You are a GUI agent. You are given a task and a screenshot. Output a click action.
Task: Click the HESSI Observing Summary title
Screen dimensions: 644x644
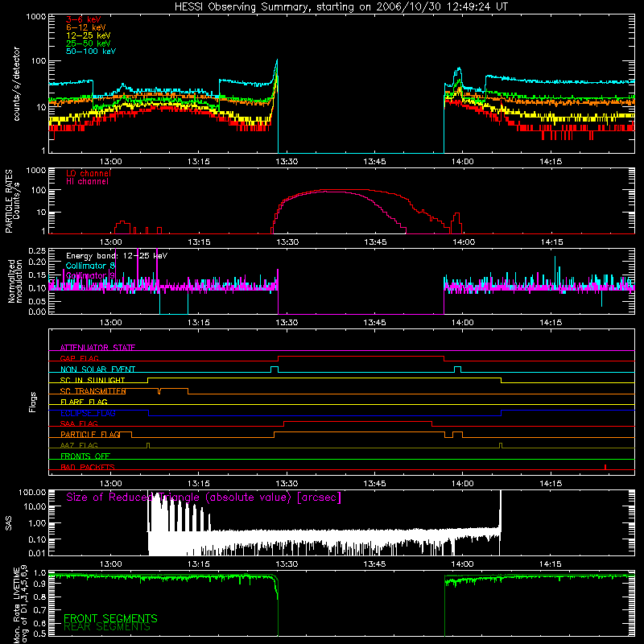[341, 7]
